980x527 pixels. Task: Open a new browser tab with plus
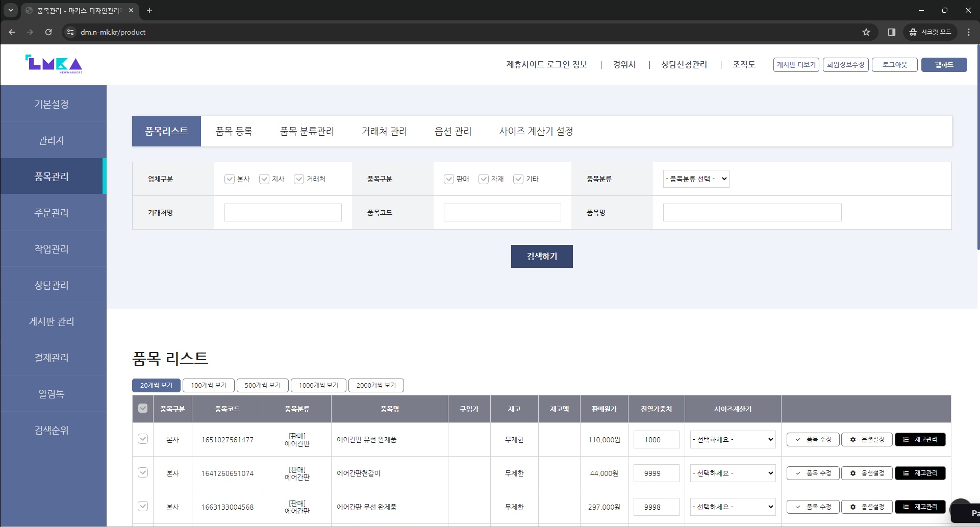149,10
